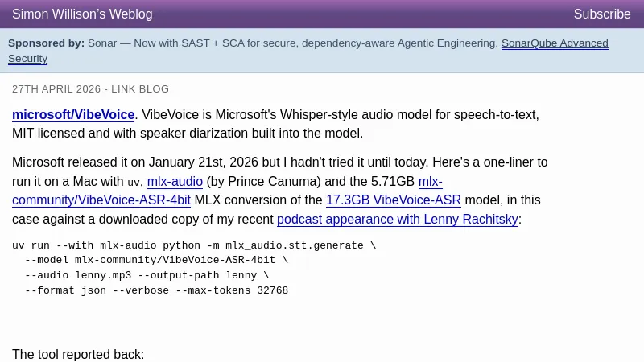Follow the mlx-audio link

[175, 182]
